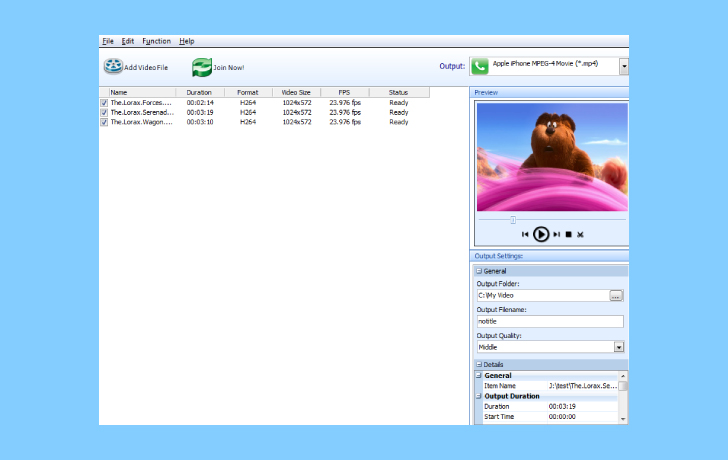Click the Output Folder path field

tap(543, 296)
